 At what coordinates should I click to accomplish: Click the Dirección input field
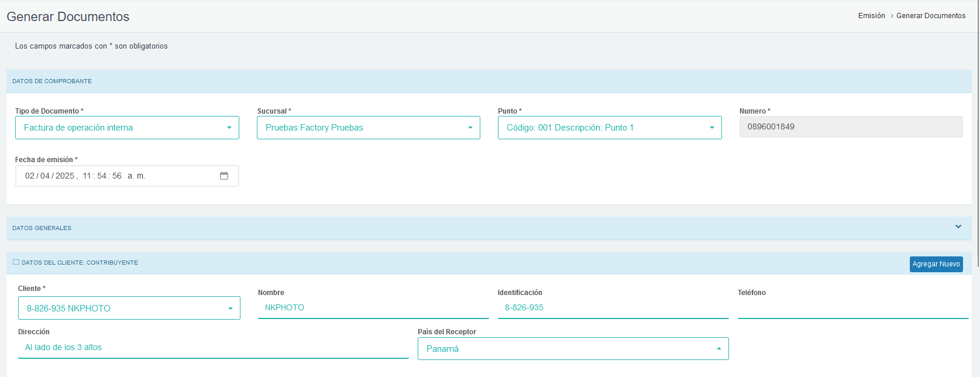click(x=213, y=348)
